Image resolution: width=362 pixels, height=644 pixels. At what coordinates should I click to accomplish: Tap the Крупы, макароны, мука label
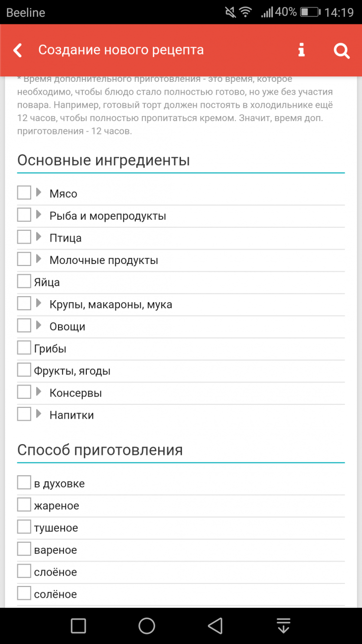[111, 305]
